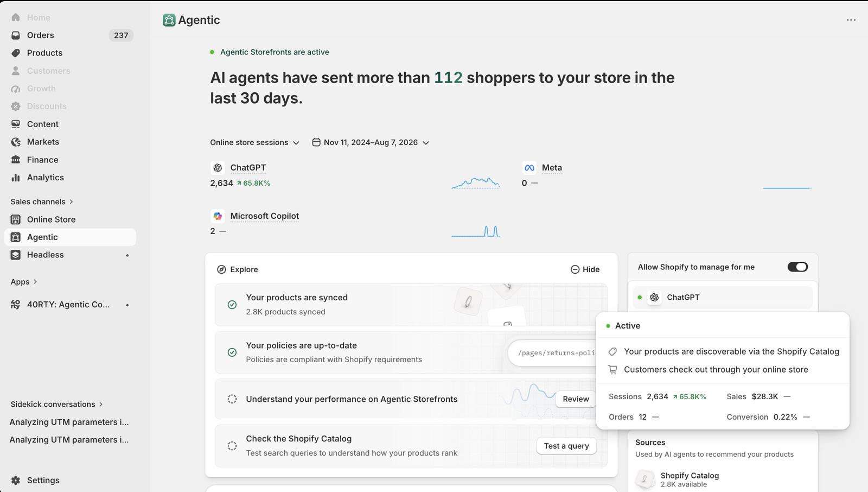Toggle Allow Shopify to manage for me

click(x=797, y=267)
